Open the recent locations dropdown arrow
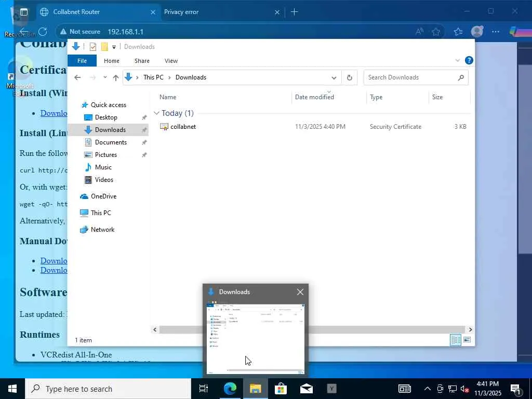532x399 pixels. [105, 77]
